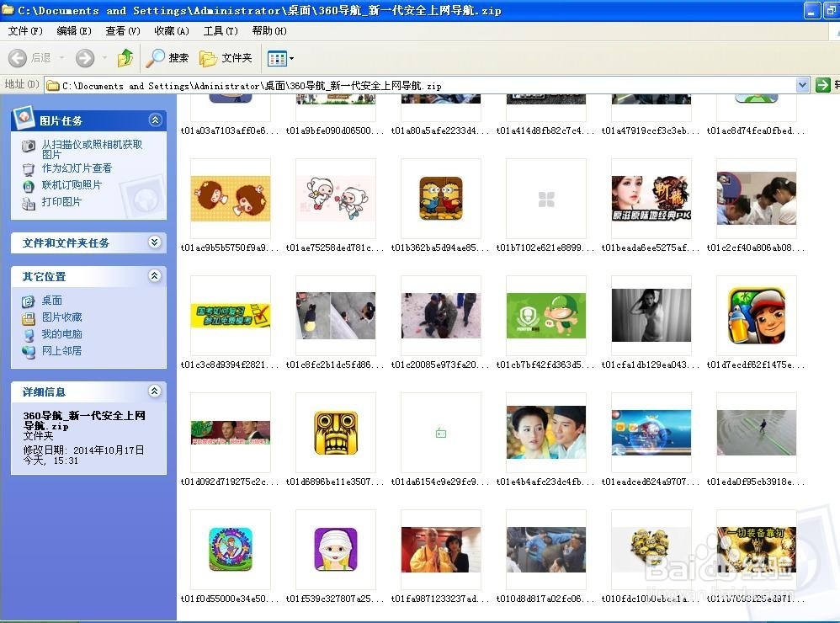The width and height of the screenshot is (840, 623).
Task: Open the 帮助(H) menu
Action: (269, 31)
